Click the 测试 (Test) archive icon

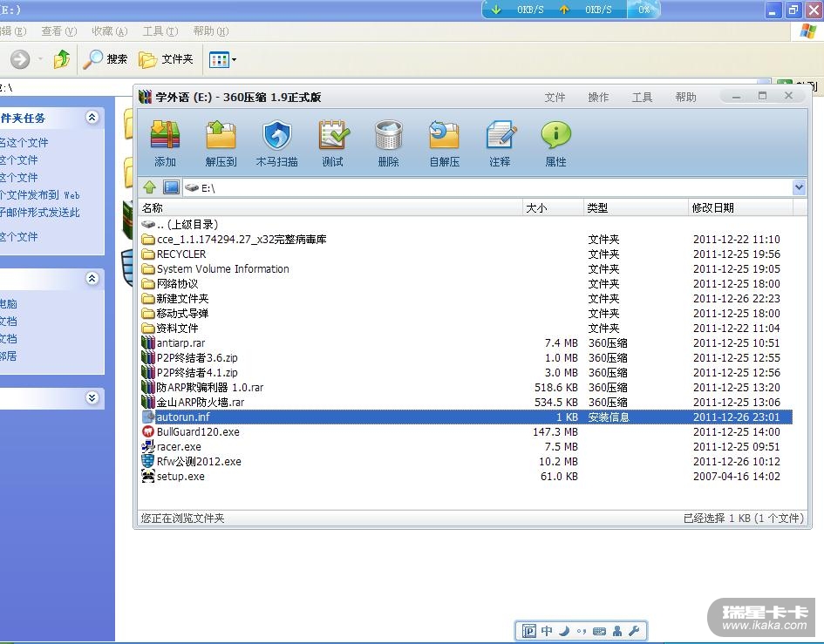click(x=332, y=135)
